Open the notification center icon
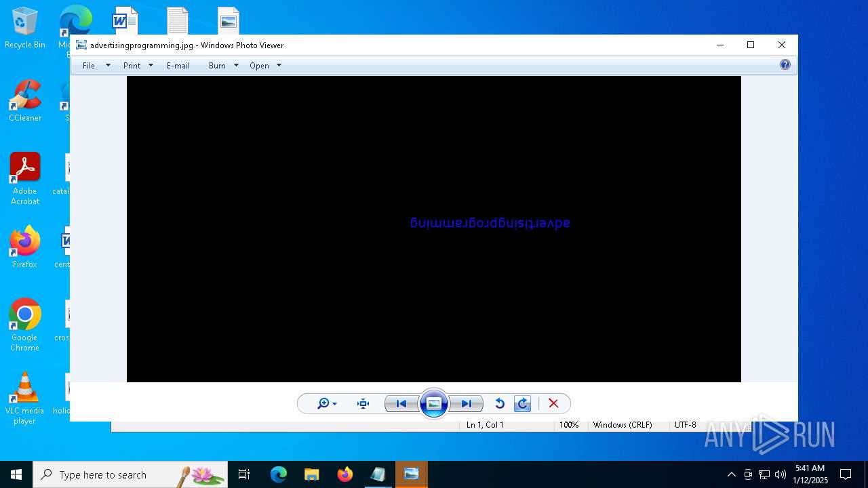868x488 pixels. coord(846,474)
